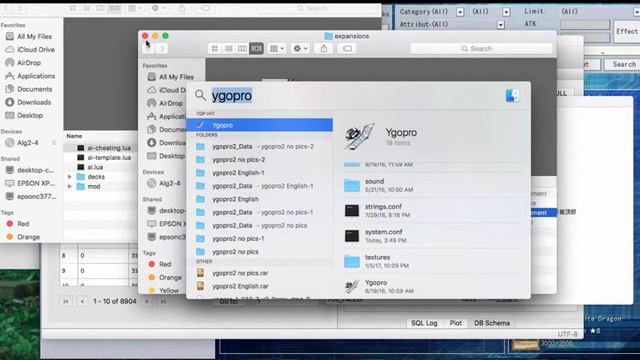Image resolution: width=640 pixels, height=360 pixels.
Task: Switch to the DB Schema tab
Action: click(x=492, y=323)
